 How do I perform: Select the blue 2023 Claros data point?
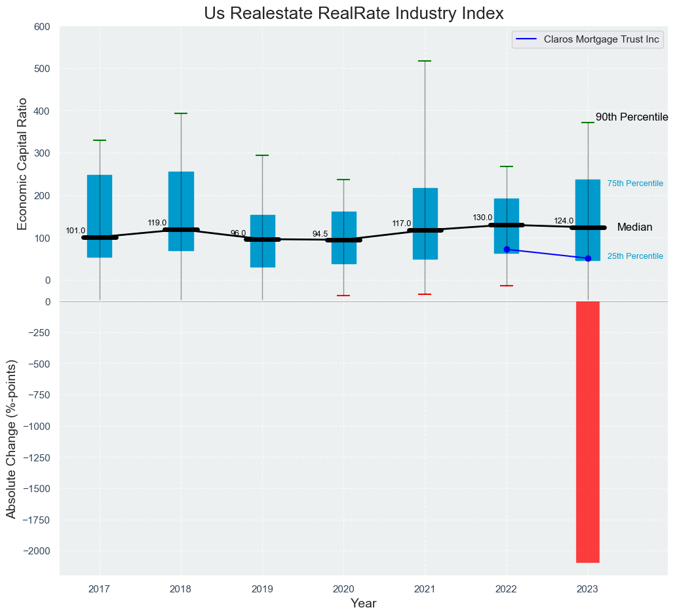coord(588,258)
